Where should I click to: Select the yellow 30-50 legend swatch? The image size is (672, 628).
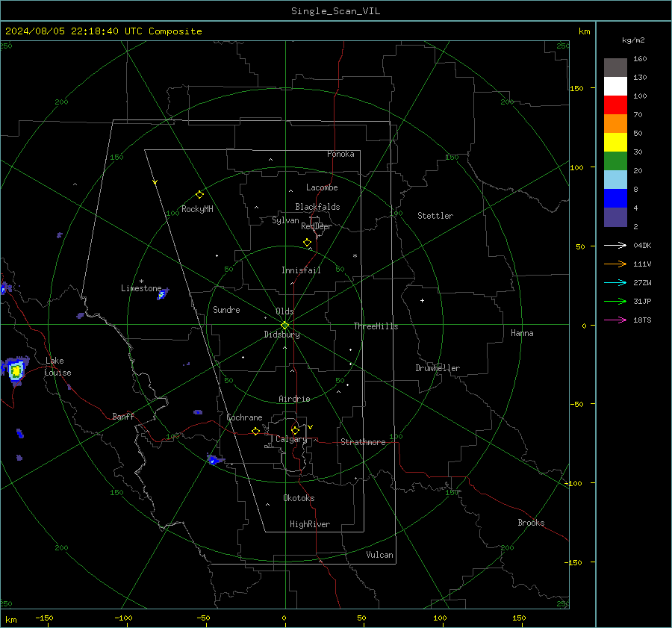point(615,143)
